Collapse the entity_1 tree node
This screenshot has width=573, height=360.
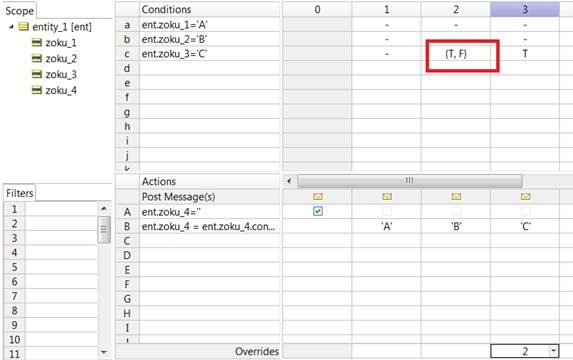tap(11, 27)
